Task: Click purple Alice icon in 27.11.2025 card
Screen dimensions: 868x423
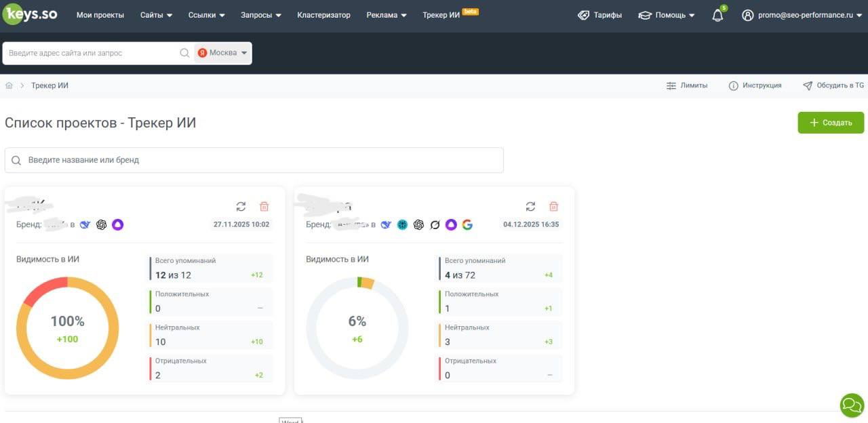Action: coord(118,224)
